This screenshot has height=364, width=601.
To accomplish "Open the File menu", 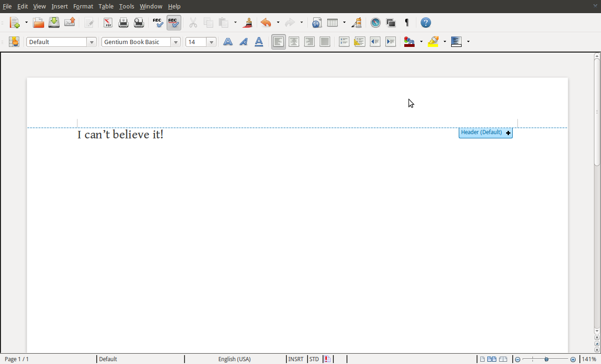I will coord(7,6).
